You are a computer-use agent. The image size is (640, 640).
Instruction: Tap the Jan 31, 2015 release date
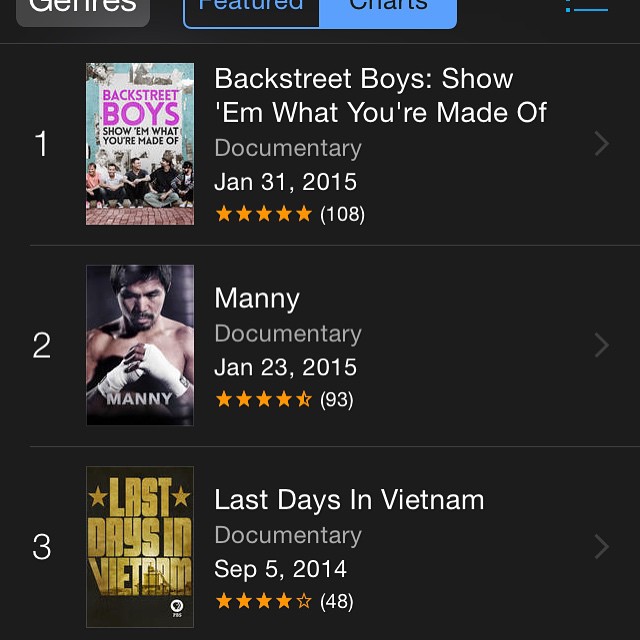285,182
